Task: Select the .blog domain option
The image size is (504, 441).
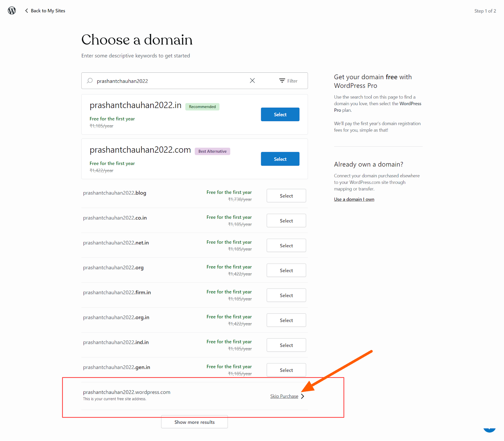Action: coord(286,196)
